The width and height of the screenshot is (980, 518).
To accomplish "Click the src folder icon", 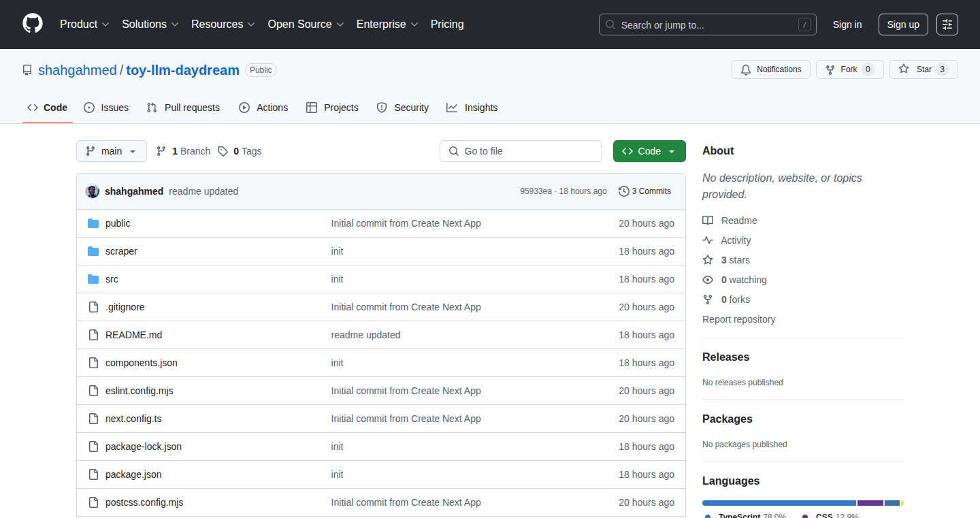I will click(x=93, y=279).
